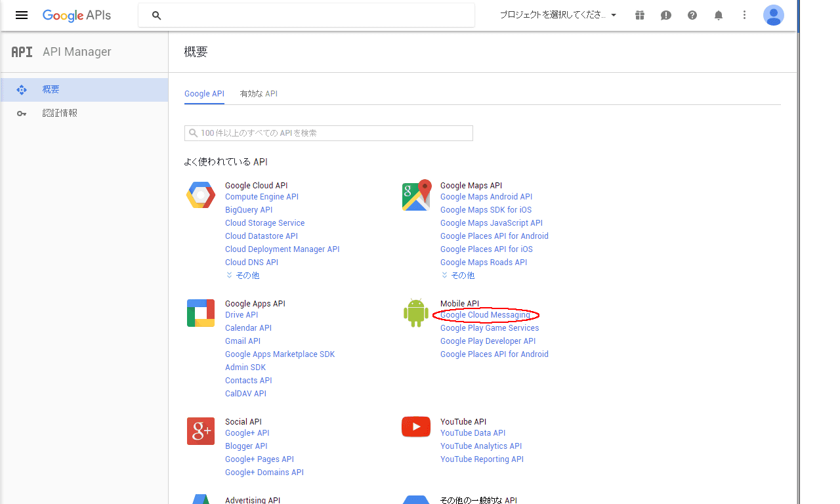
Task: Open Google Maps Android API link
Action: pos(486,197)
